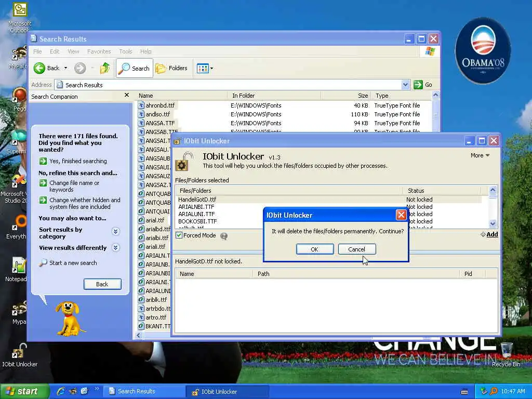Open the Views dropdown toolbar button

click(x=205, y=68)
